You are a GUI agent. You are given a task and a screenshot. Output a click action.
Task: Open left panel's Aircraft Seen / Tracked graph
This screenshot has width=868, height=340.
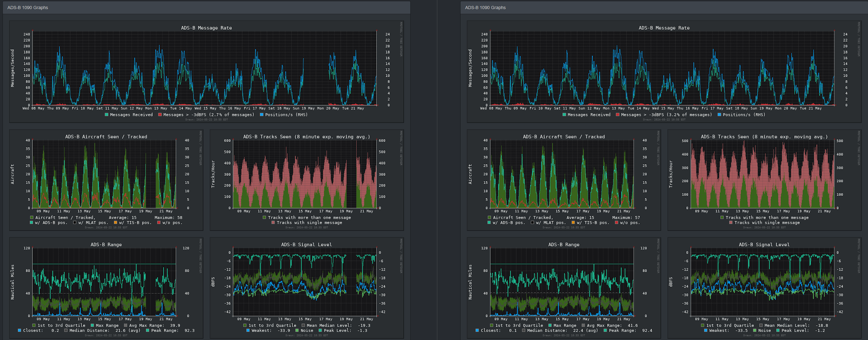pyautogui.click(x=106, y=180)
